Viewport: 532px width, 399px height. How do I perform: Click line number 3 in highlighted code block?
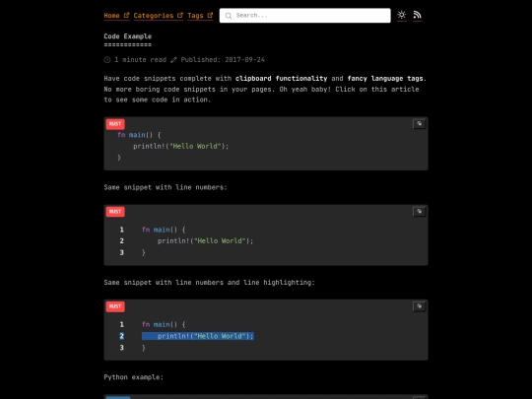click(x=121, y=348)
